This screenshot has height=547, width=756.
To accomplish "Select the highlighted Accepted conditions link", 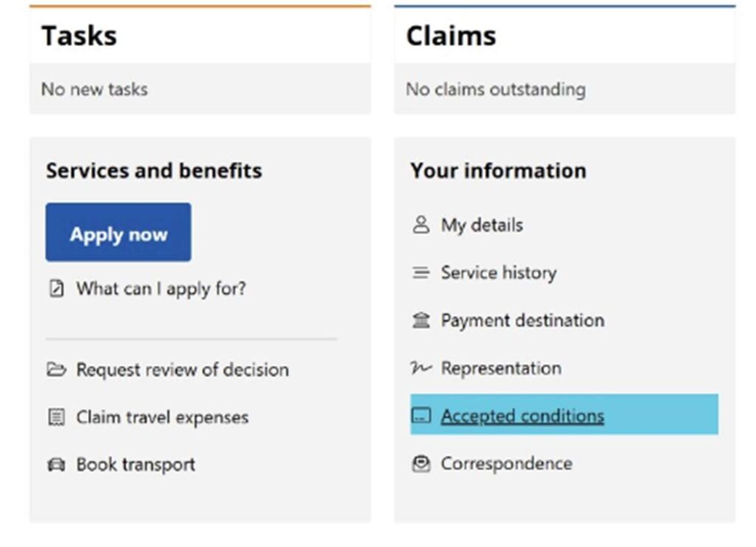I will pos(523,416).
